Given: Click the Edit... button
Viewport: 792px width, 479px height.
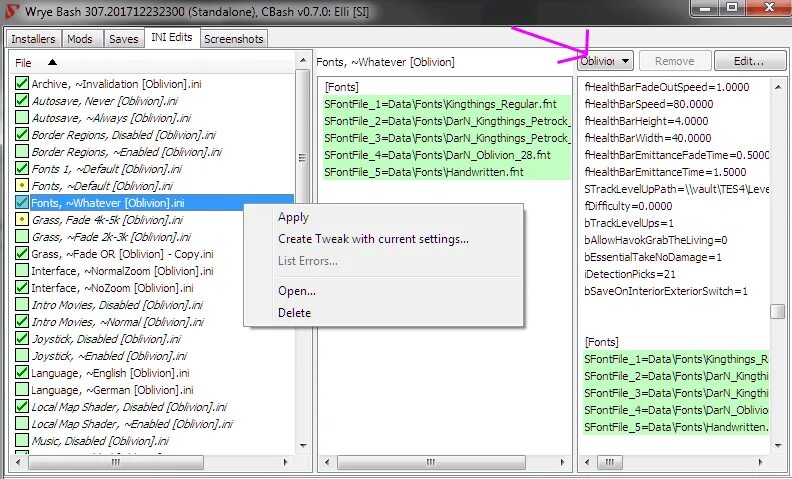Looking at the screenshot, I should click(749, 61).
